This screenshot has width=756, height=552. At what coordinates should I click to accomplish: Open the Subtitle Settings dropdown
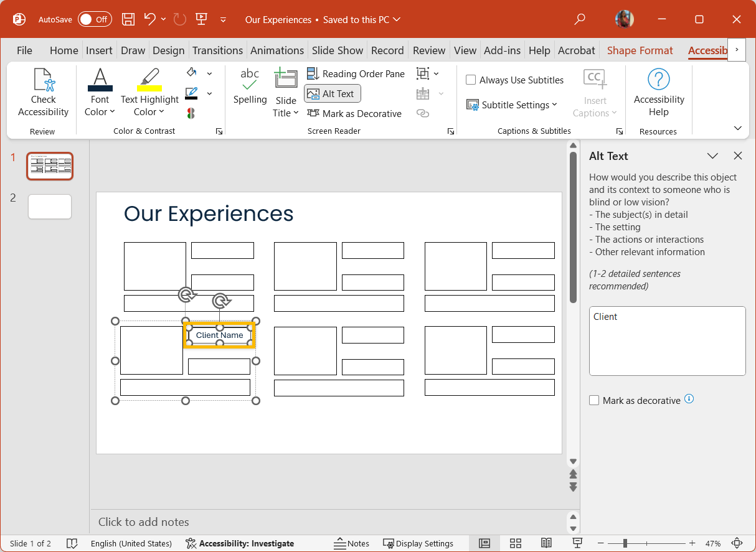(x=512, y=105)
